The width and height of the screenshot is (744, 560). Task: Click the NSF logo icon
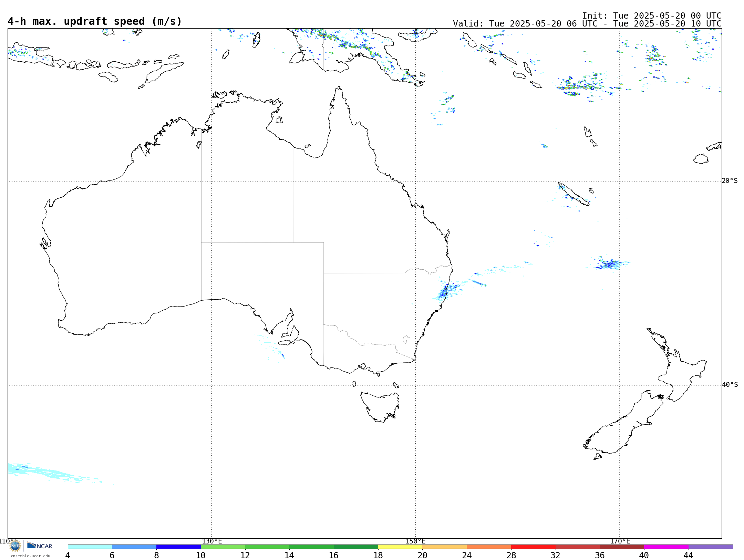coord(15,546)
